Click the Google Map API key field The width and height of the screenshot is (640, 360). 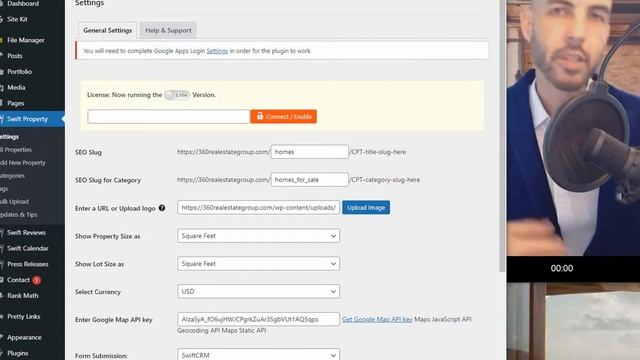(x=258, y=319)
